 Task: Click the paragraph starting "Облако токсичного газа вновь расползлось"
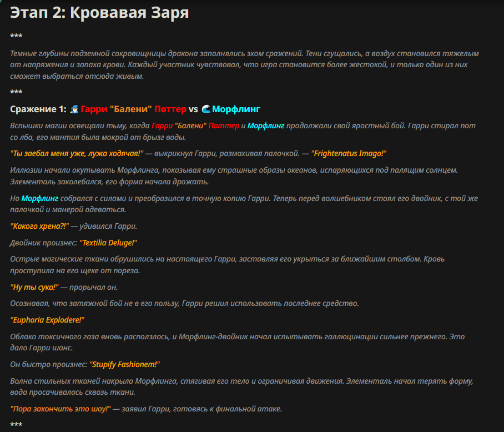pos(237,342)
